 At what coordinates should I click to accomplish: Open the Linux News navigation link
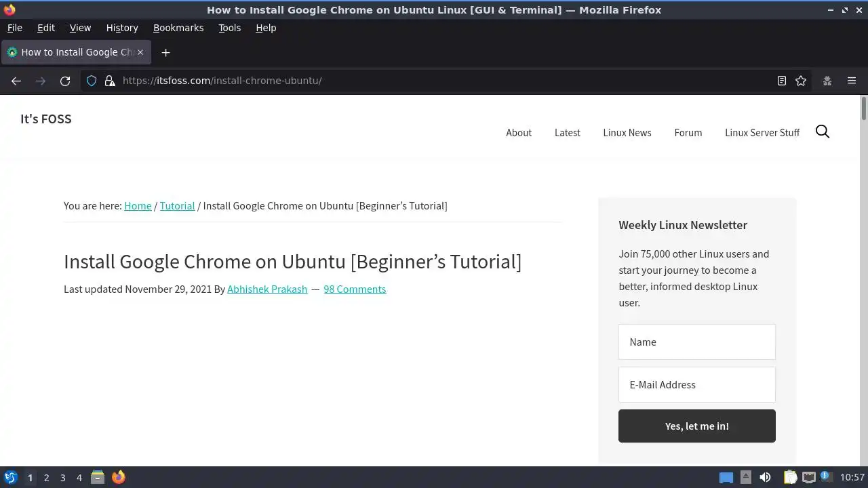[x=627, y=132]
